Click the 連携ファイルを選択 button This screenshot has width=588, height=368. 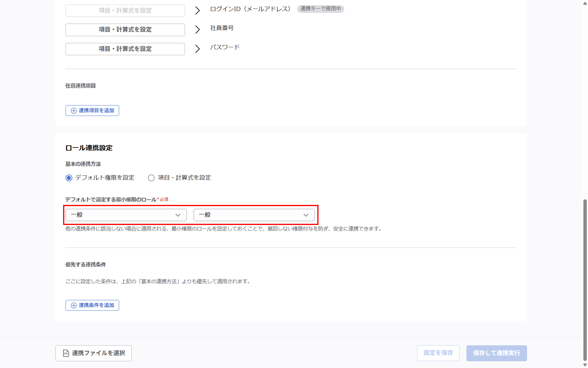pos(94,353)
